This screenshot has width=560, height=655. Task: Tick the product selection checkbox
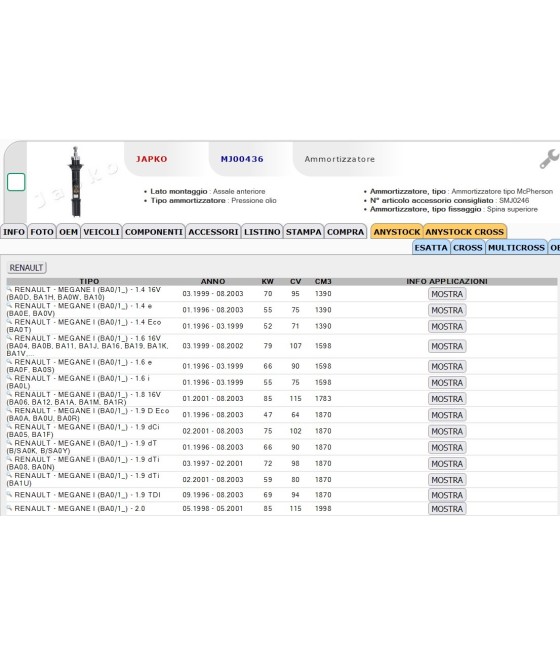[x=16, y=182]
